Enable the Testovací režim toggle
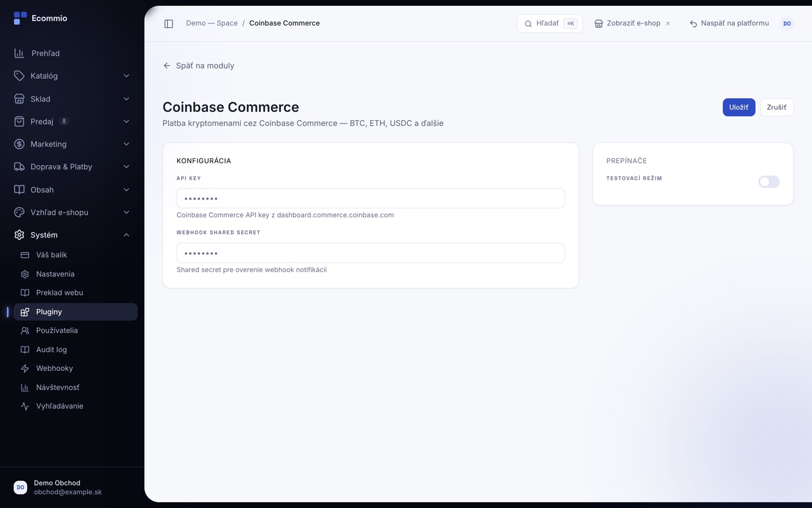Screen dimensions: 812x508 pos(769,182)
